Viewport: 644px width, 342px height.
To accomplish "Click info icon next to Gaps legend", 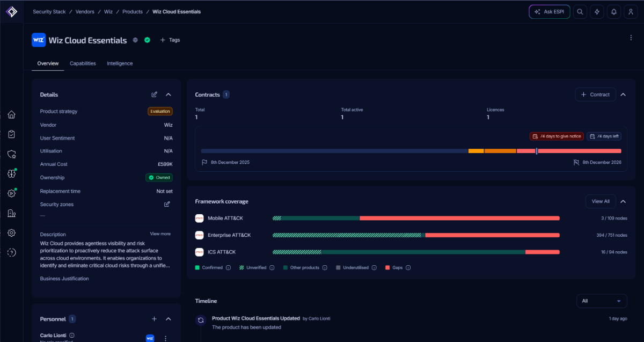I will tap(408, 267).
